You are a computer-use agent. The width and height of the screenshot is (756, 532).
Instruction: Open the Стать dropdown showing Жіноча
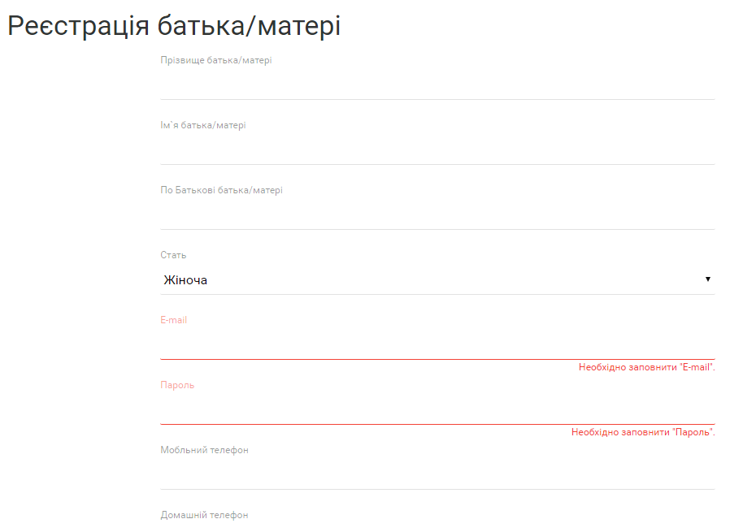tap(437, 280)
